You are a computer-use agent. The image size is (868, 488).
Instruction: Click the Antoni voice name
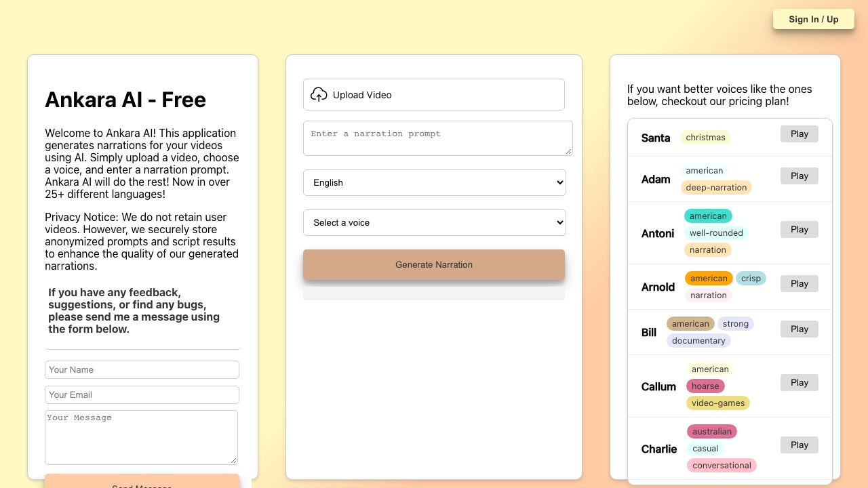coord(658,233)
